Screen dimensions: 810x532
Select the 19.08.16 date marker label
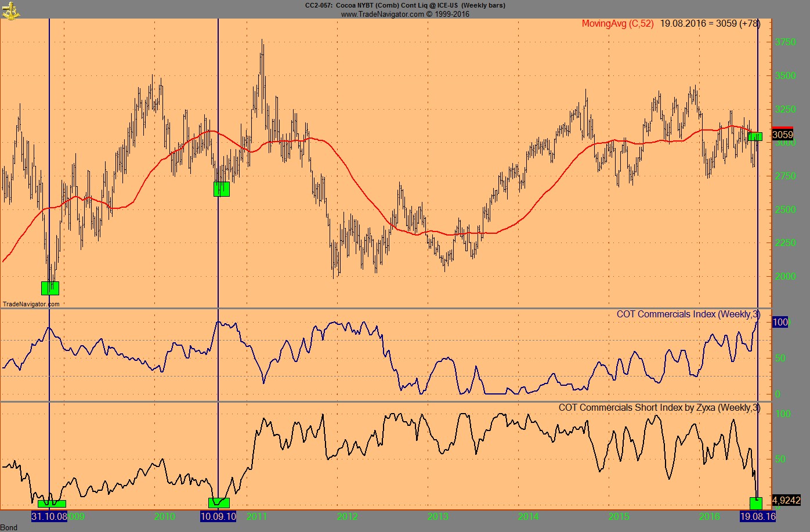coord(757,516)
